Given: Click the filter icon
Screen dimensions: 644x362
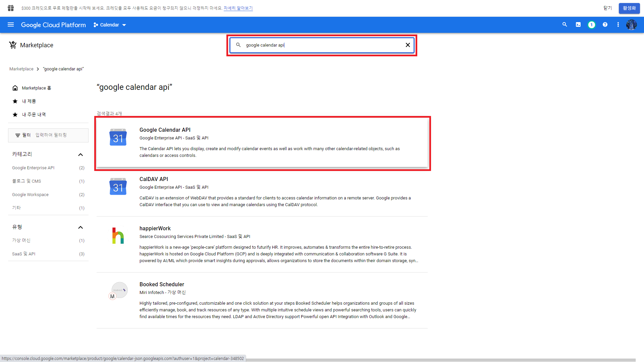Looking at the screenshot, I should point(18,135).
